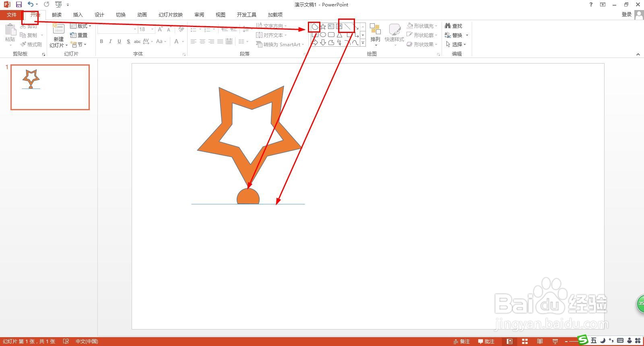Toggle Italic formatting
The height and width of the screenshot is (346, 644).
[110, 41]
